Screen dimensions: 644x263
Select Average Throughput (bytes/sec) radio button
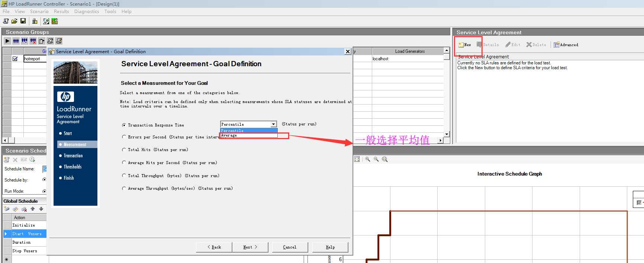click(124, 188)
